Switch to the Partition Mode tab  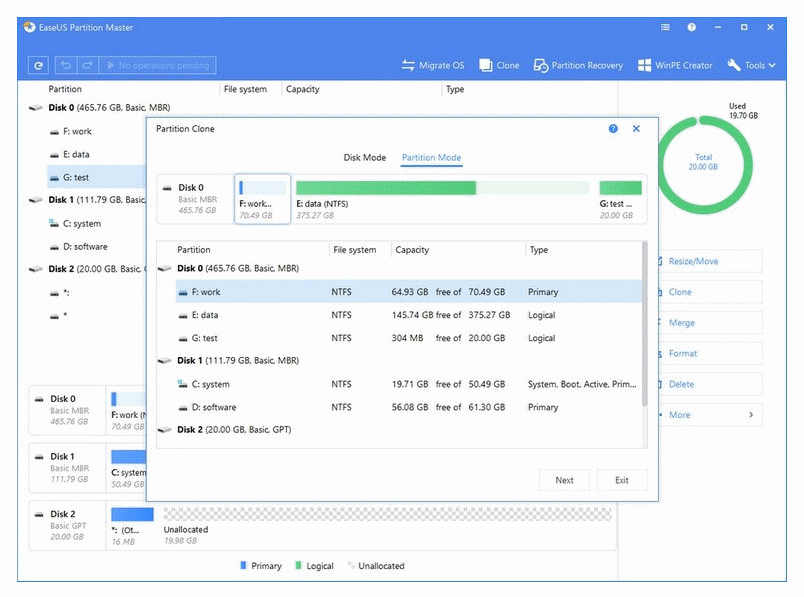point(431,157)
